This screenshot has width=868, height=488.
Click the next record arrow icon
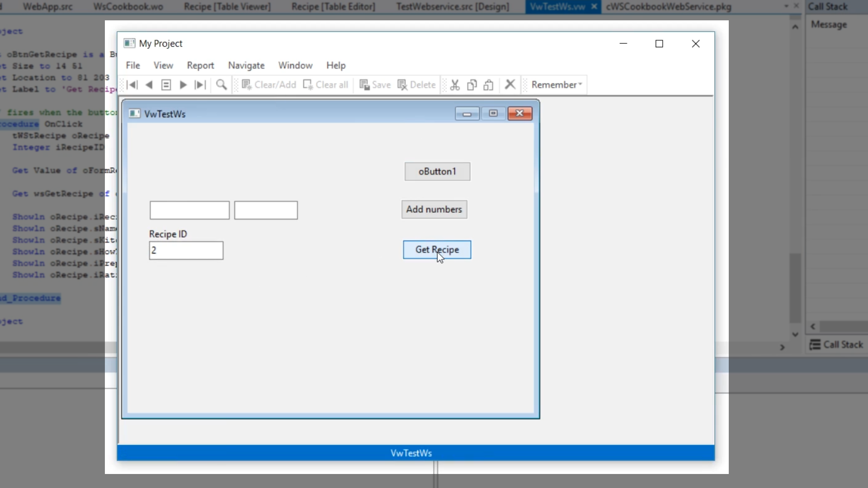(x=183, y=85)
